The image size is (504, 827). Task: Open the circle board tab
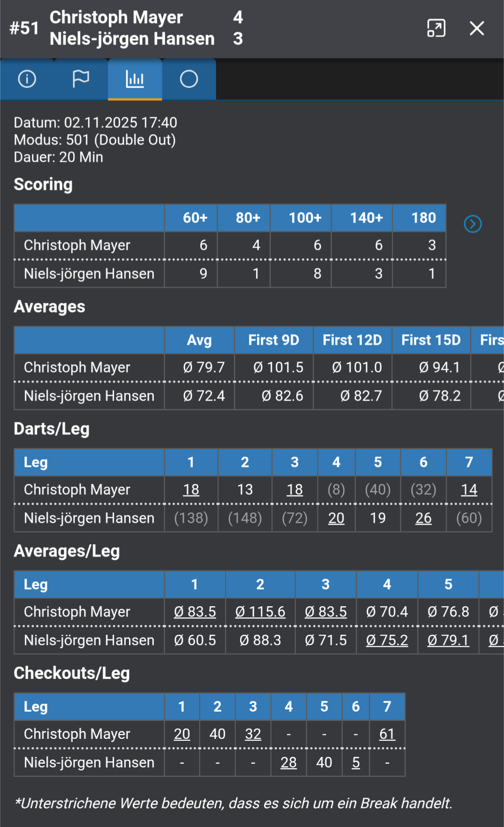[x=189, y=79]
